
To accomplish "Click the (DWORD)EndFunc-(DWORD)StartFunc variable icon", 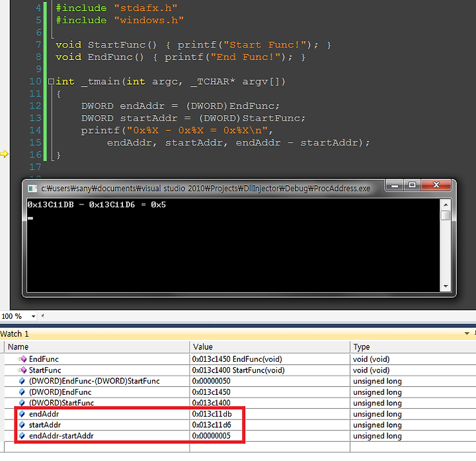I will (22, 381).
